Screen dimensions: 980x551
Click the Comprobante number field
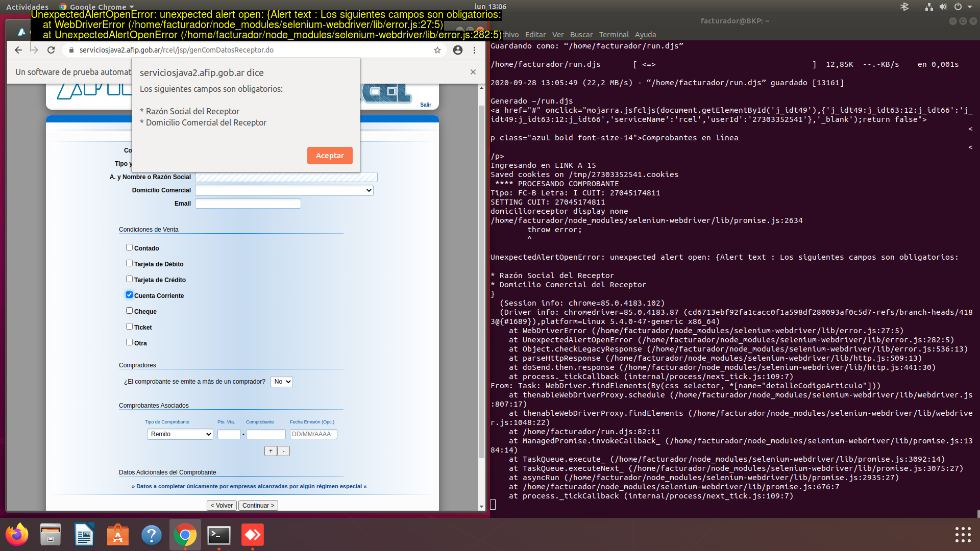(x=266, y=434)
